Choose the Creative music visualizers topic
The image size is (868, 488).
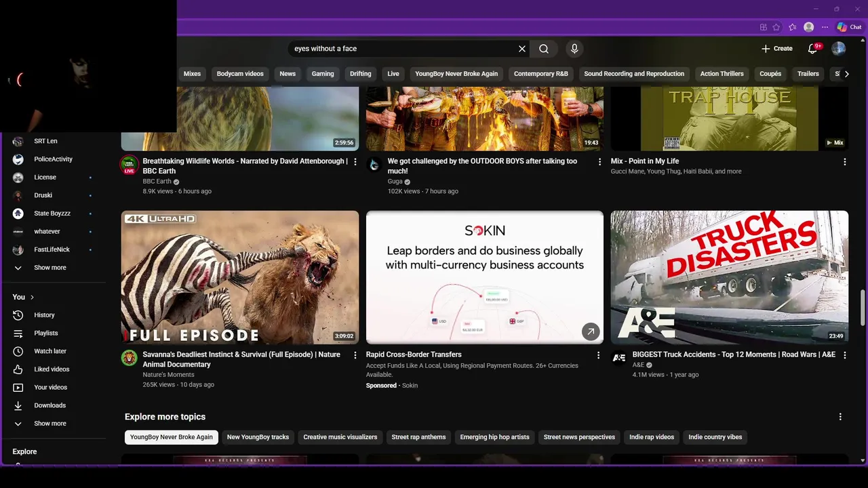pos(340,437)
